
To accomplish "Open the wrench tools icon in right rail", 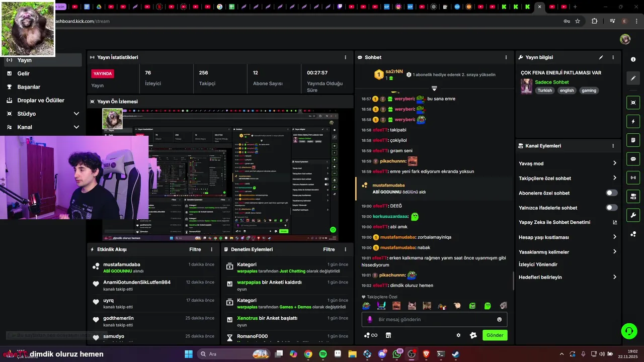I will (x=633, y=215).
